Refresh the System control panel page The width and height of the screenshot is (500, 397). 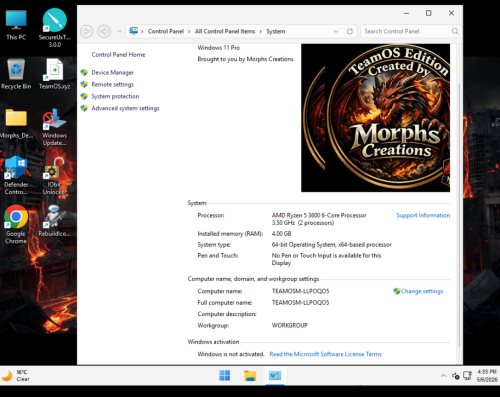tap(350, 31)
